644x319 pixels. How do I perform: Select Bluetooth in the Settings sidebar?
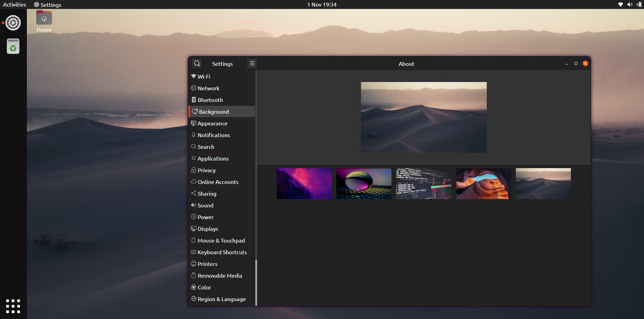tap(210, 99)
